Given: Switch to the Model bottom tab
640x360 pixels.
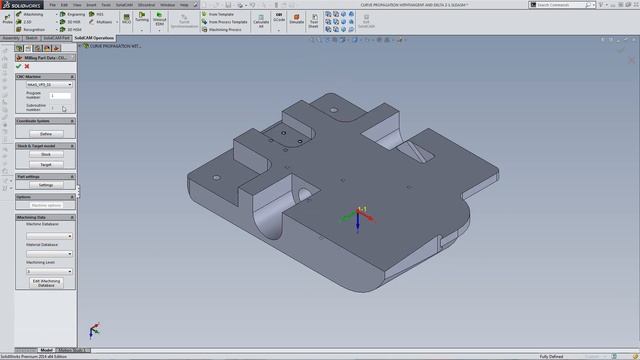Looking at the screenshot, I should pos(47,350).
